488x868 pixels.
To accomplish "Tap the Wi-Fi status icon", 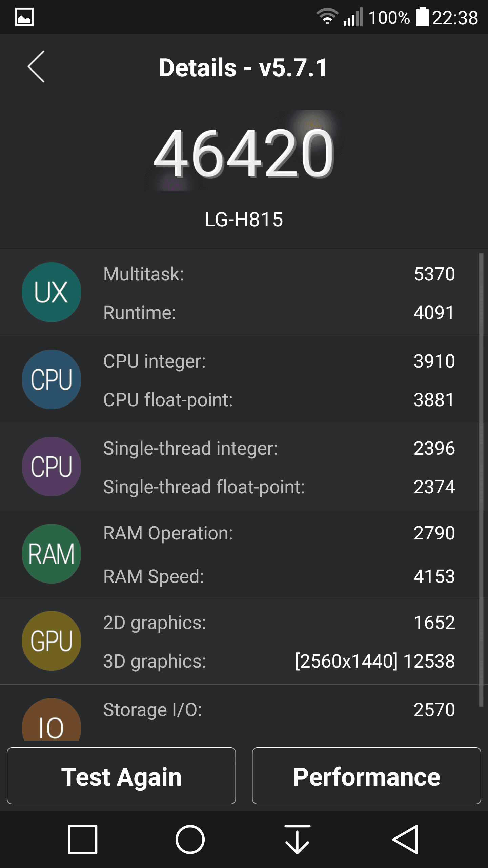I will pos(327,17).
